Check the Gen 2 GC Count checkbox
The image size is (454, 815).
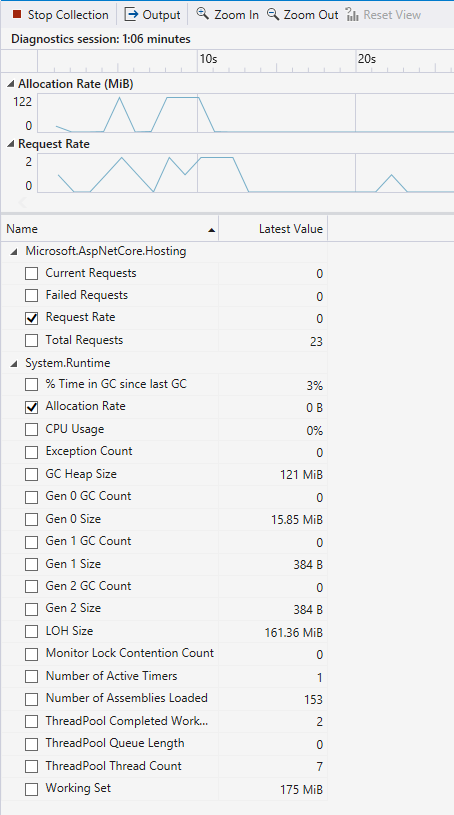click(x=32, y=586)
